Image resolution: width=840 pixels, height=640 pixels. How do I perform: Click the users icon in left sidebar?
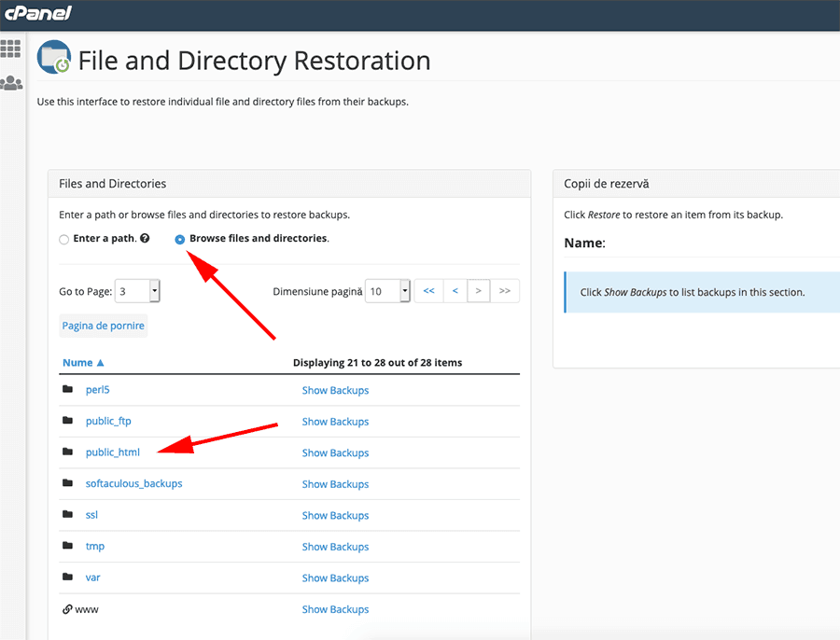(11, 83)
